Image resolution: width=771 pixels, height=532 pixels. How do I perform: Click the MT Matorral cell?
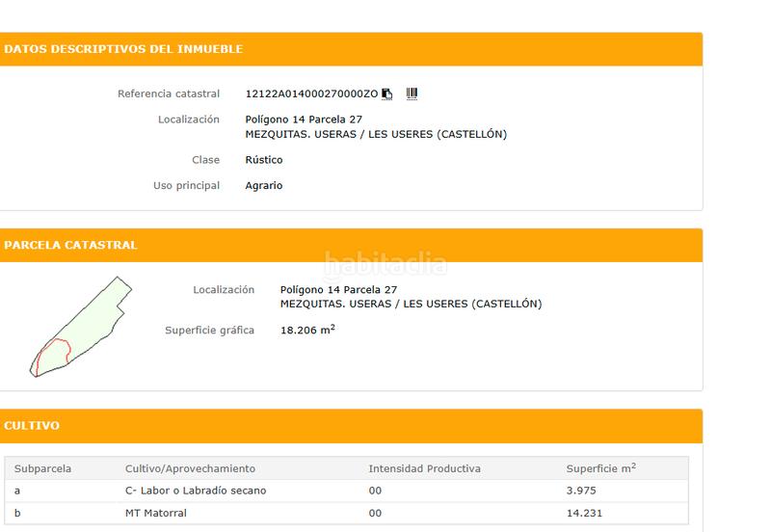click(x=156, y=514)
